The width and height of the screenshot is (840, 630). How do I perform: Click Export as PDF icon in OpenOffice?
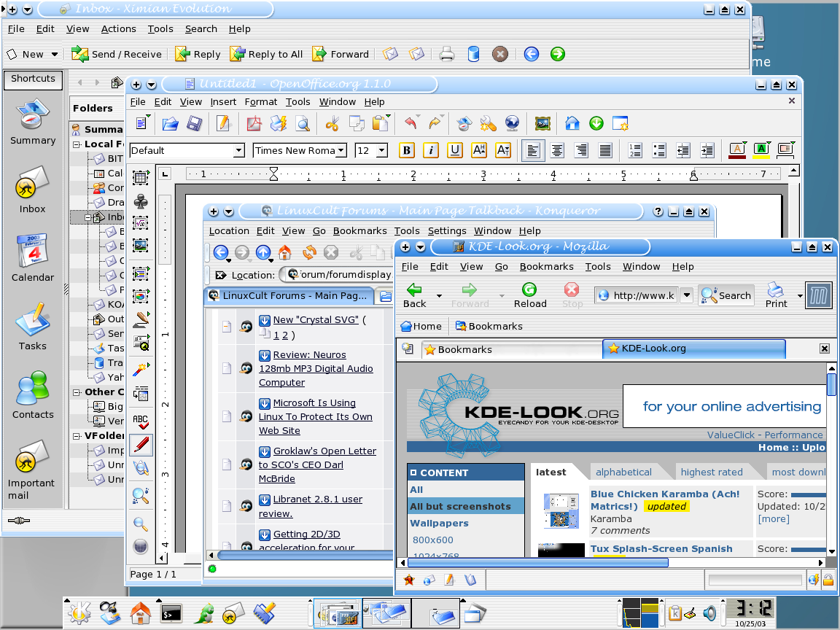pyautogui.click(x=254, y=124)
